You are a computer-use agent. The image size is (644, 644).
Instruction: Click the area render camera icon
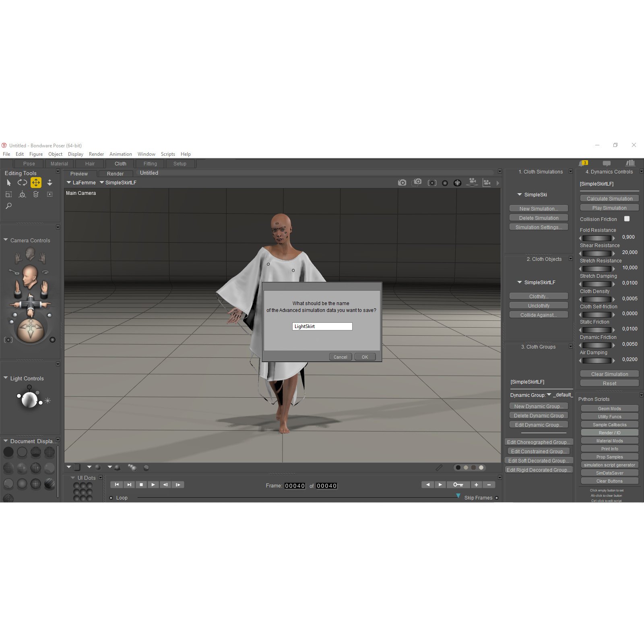pyautogui.click(x=417, y=182)
